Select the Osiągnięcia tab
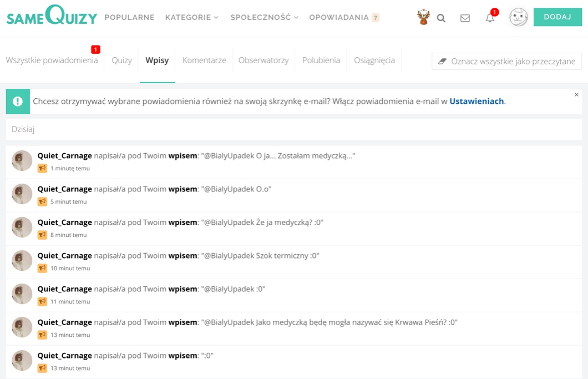Viewport: 588px width, 379px height. 374,60
